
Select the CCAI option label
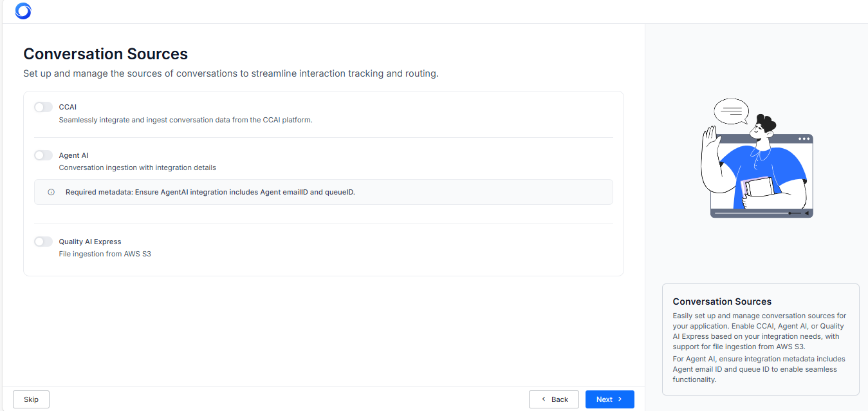(x=68, y=107)
